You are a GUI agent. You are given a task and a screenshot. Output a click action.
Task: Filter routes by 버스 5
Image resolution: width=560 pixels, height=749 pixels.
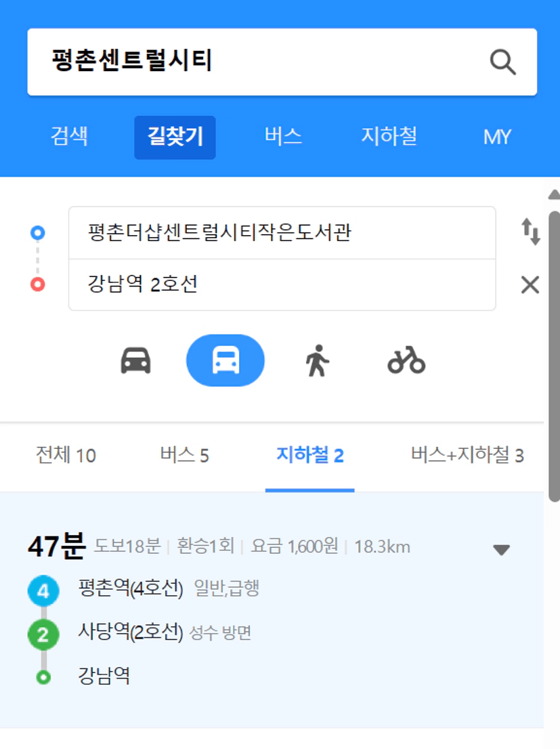click(x=184, y=455)
